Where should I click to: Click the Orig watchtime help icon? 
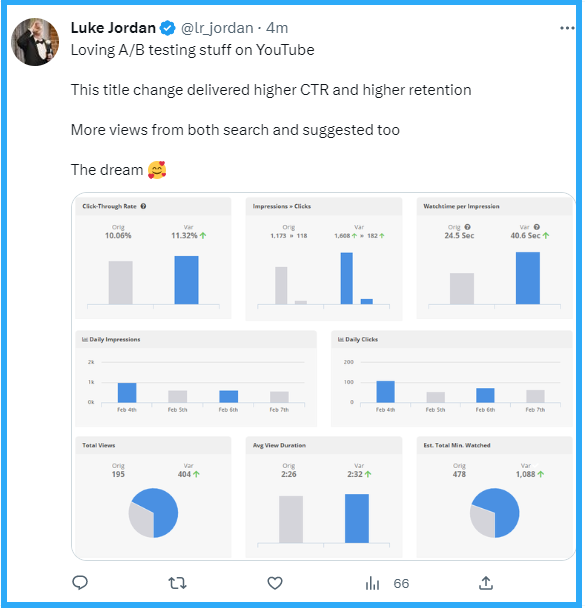(468, 227)
